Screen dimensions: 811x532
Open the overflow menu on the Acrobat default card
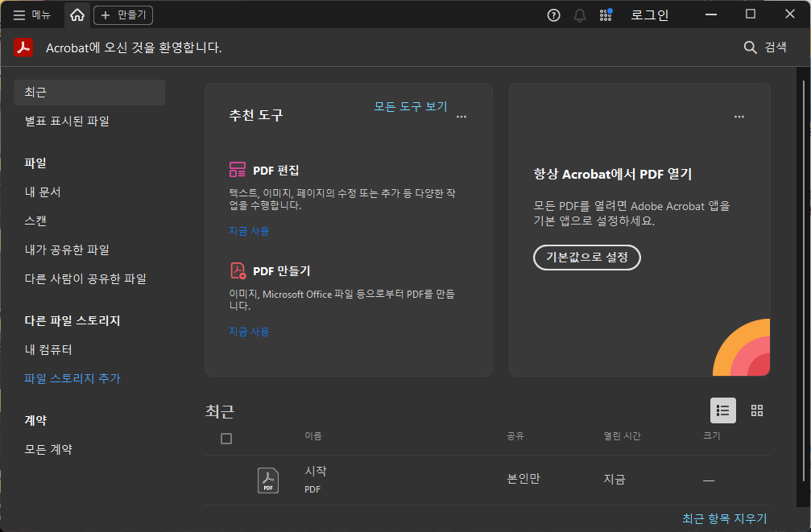pyautogui.click(x=739, y=117)
